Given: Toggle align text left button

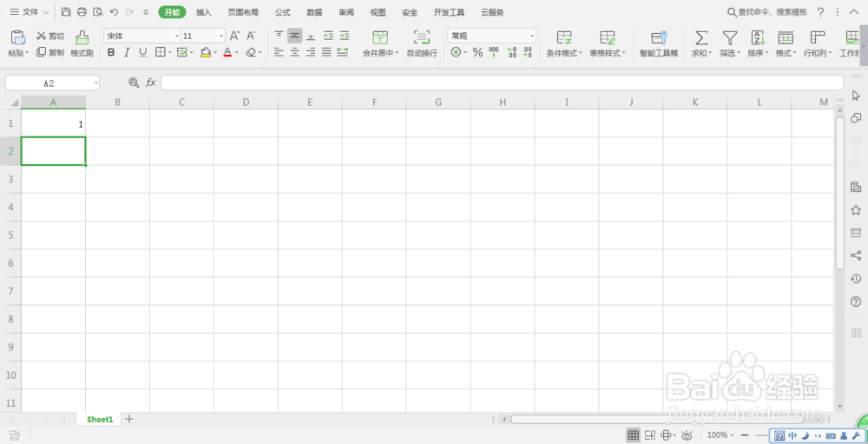Looking at the screenshot, I should coord(279,53).
